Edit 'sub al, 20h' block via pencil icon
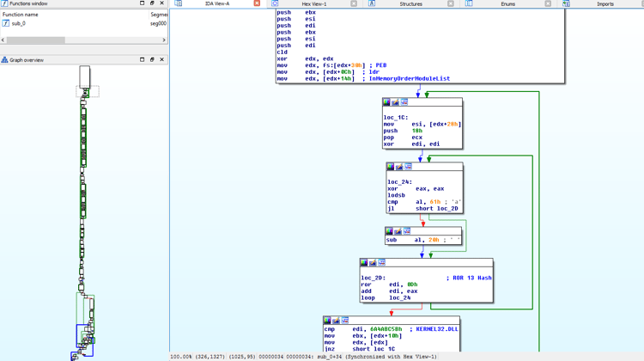Viewport: 644px width, 361px height. click(398, 231)
